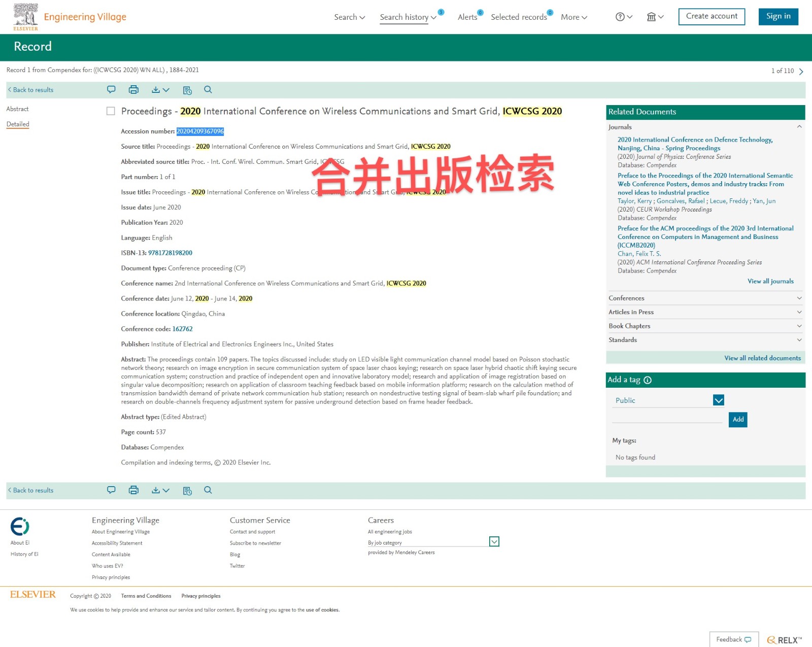Click the top toolbar download icon
Image resolution: width=812 pixels, height=647 pixels.
point(160,90)
